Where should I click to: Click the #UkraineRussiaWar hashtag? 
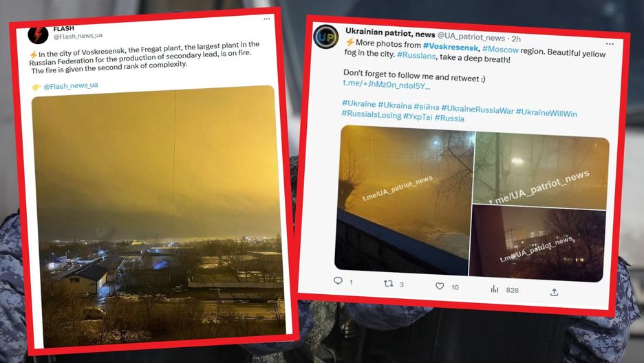(477, 110)
